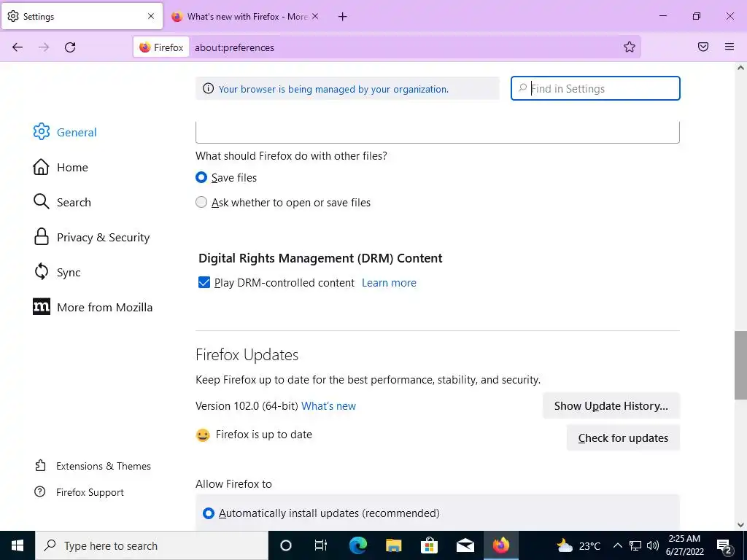Screen dimensions: 747x560
Task: Open the Privacy & Security settings section
Action: click(x=103, y=238)
